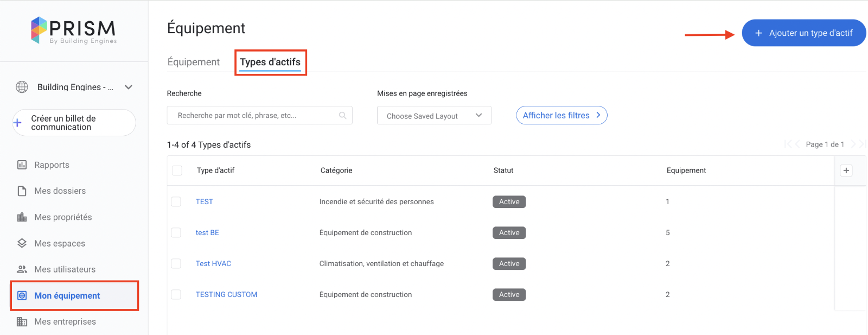The width and height of the screenshot is (868, 335).
Task: Click the Mes utilisateurs people icon
Action: (22, 269)
